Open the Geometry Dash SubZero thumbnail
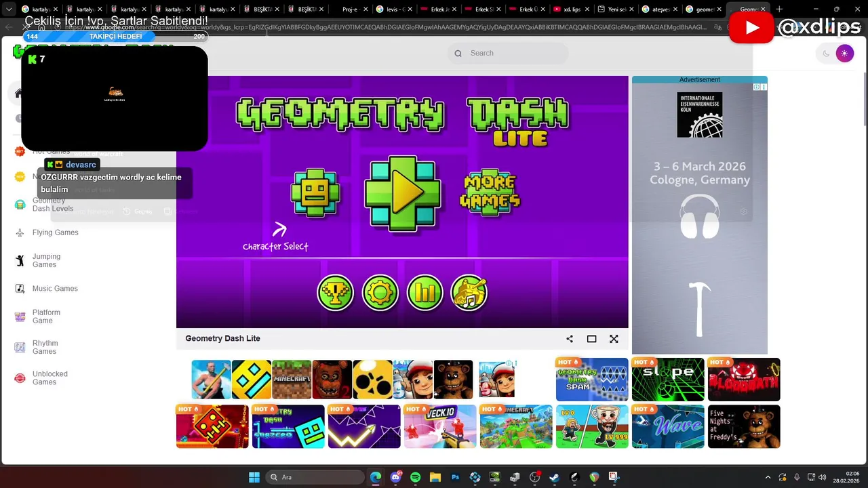This screenshot has height=488, width=868. [x=288, y=426]
